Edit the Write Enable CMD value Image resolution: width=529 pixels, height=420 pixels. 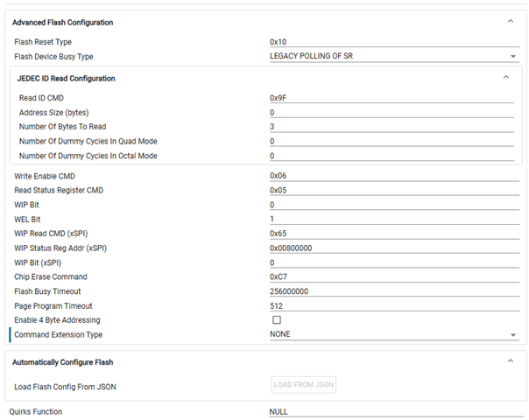pos(394,176)
